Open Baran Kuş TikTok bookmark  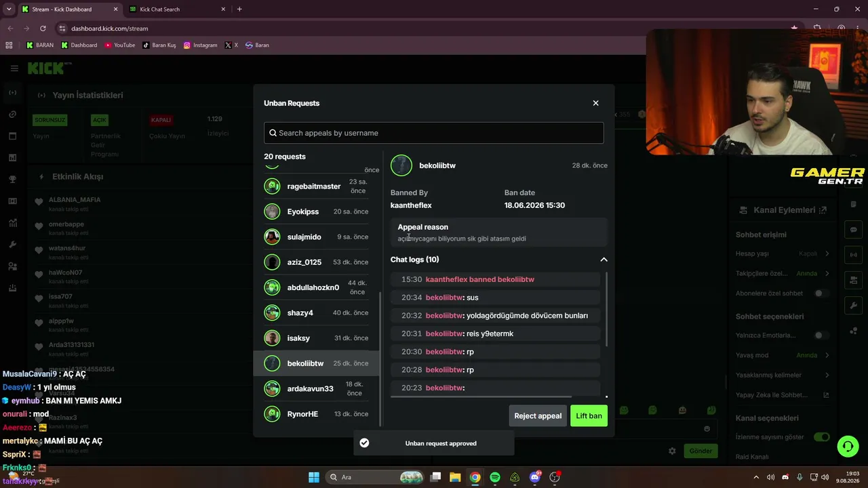pyautogui.click(x=159, y=45)
